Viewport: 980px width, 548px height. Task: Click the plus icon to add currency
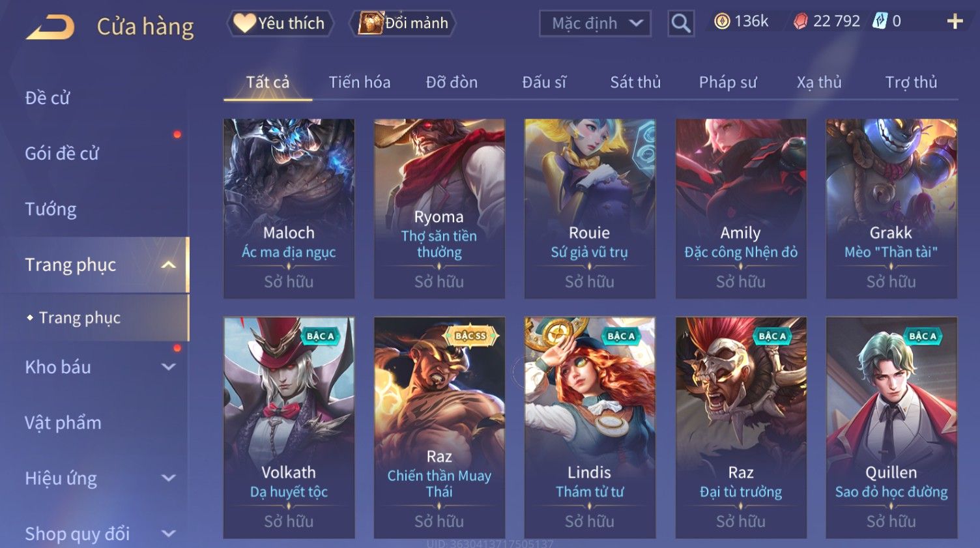point(955,22)
